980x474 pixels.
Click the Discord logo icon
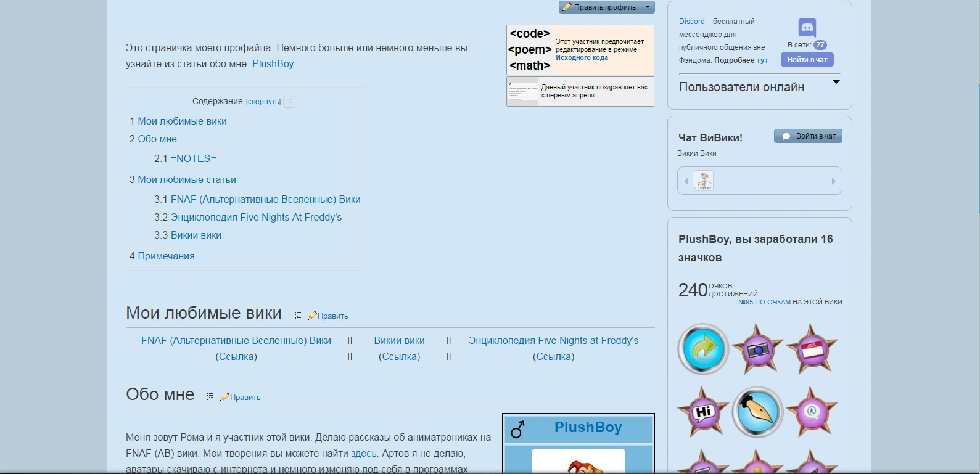(807, 28)
